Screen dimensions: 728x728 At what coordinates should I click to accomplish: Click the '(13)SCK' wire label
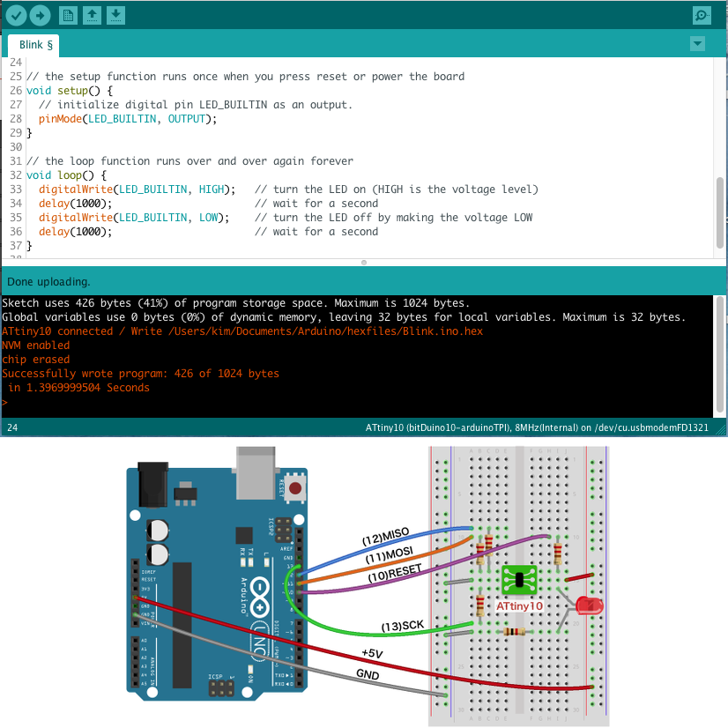[403, 626]
